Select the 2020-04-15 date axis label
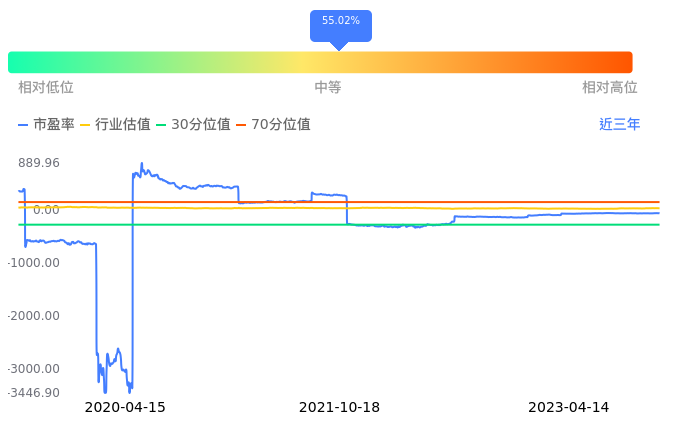 click(x=125, y=408)
